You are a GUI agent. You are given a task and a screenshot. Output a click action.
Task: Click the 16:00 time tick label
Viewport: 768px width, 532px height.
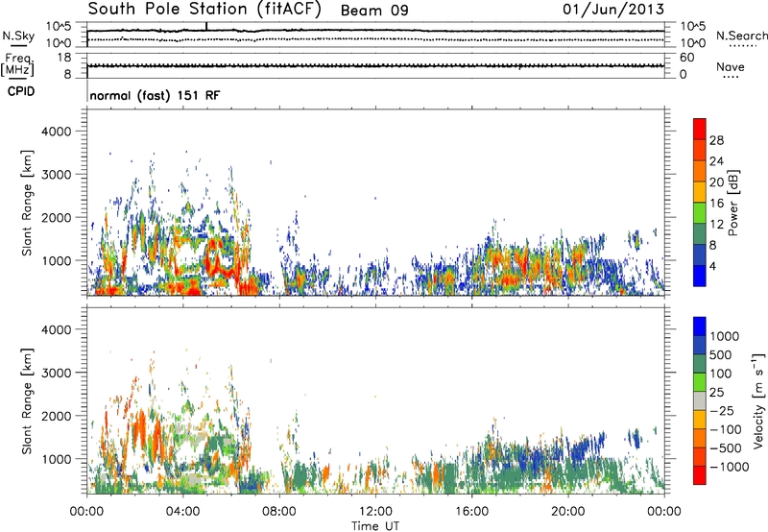coord(471,512)
